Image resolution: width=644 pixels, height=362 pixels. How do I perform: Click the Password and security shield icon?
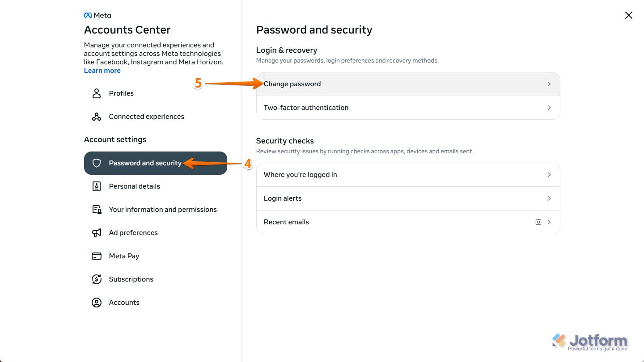(x=97, y=163)
